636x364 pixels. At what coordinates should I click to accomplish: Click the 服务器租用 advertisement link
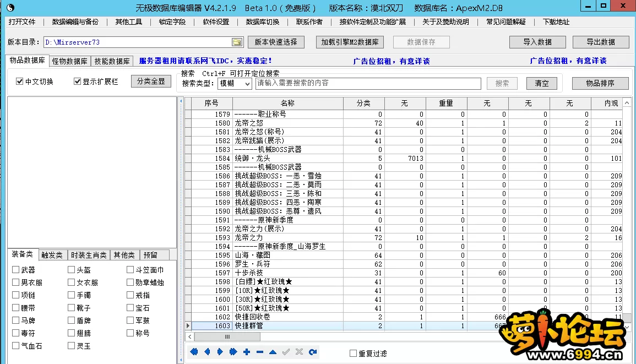pos(205,61)
